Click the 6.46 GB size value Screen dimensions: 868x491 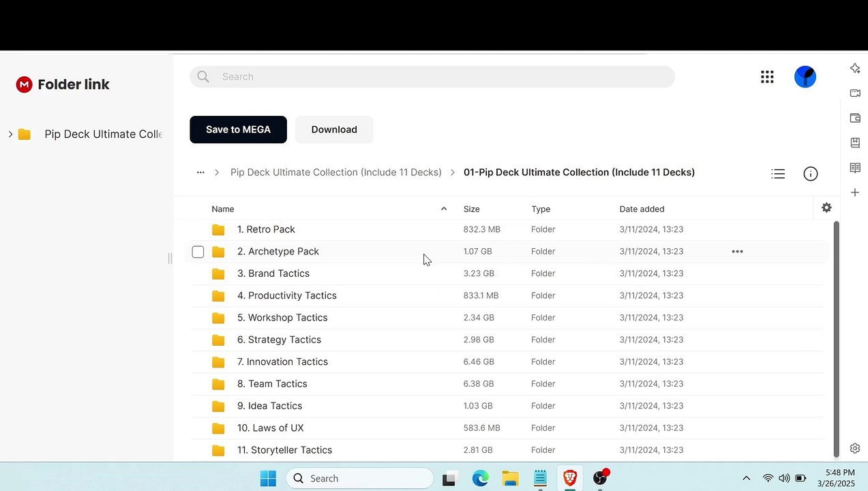pos(479,362)
